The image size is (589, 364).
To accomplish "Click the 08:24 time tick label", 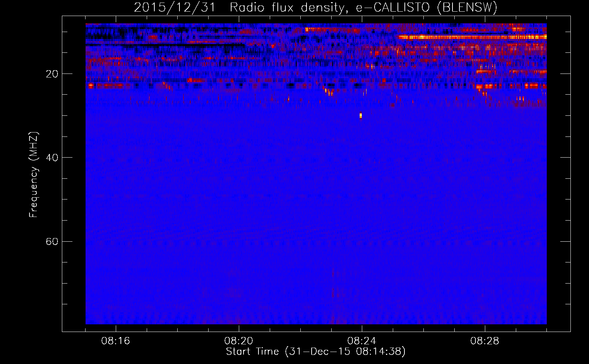I will click(x=362, y=341).
